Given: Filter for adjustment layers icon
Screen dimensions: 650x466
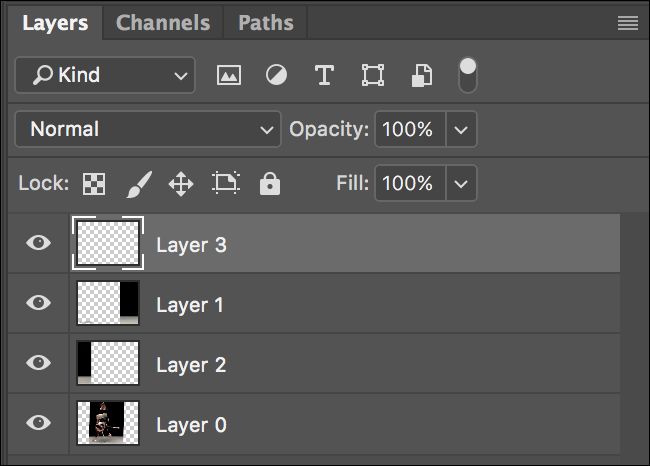Looking at the screenshot, I should point(276,75).
